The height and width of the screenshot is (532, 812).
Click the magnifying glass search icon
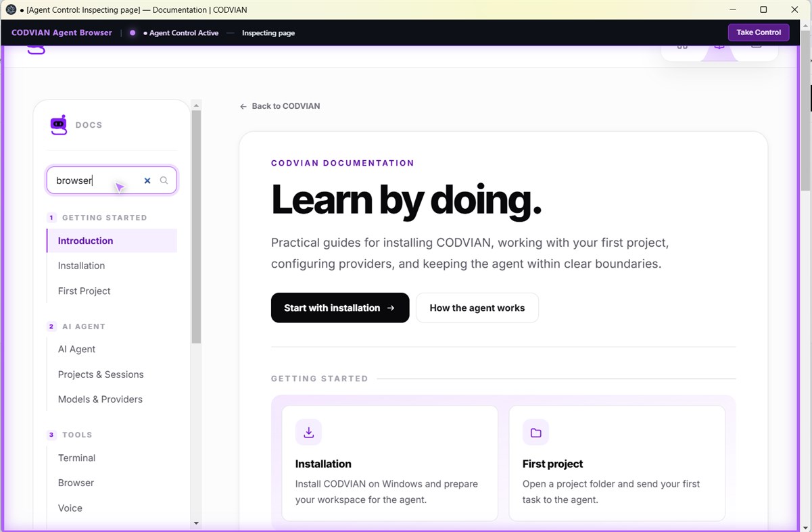[164, 180]
